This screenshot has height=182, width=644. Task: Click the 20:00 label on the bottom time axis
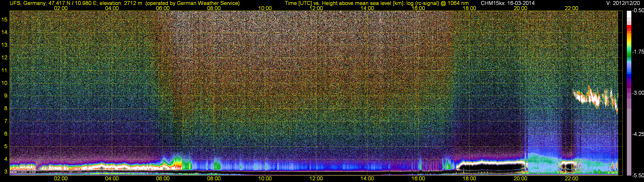521,179
